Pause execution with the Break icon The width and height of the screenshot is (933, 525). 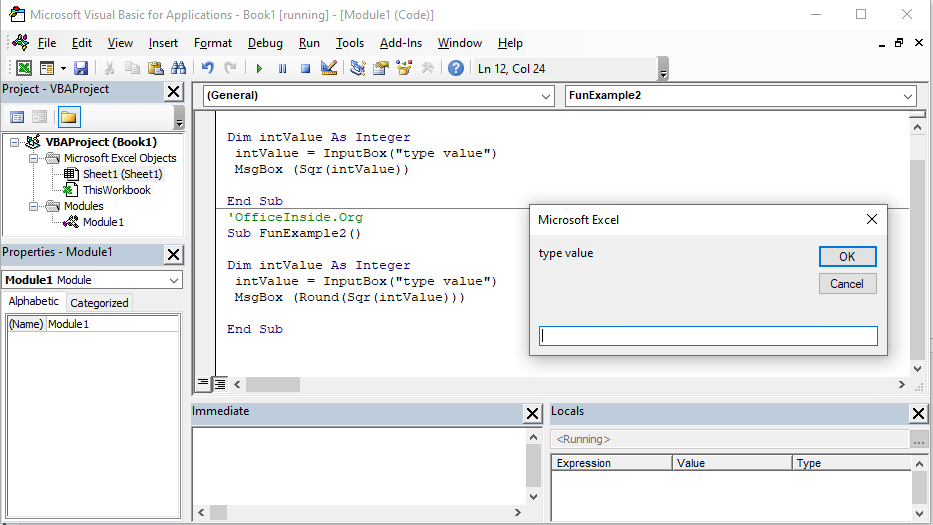tap(282, 68)
